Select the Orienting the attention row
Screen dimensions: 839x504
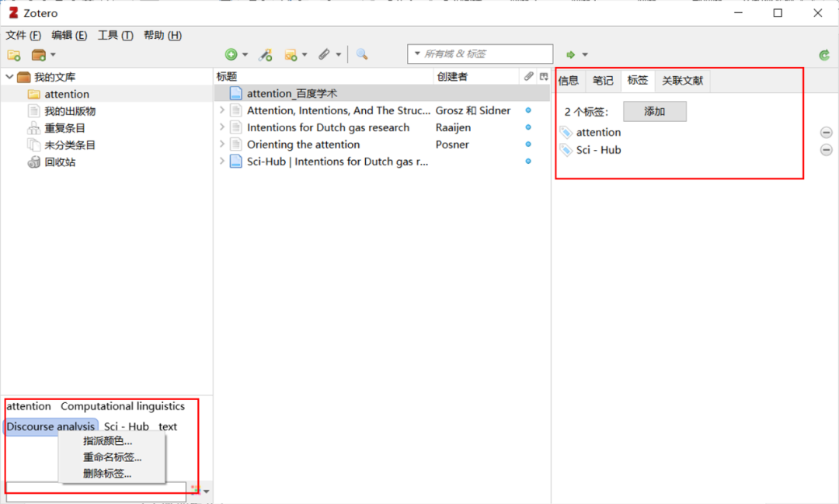(x=382, y=144)
